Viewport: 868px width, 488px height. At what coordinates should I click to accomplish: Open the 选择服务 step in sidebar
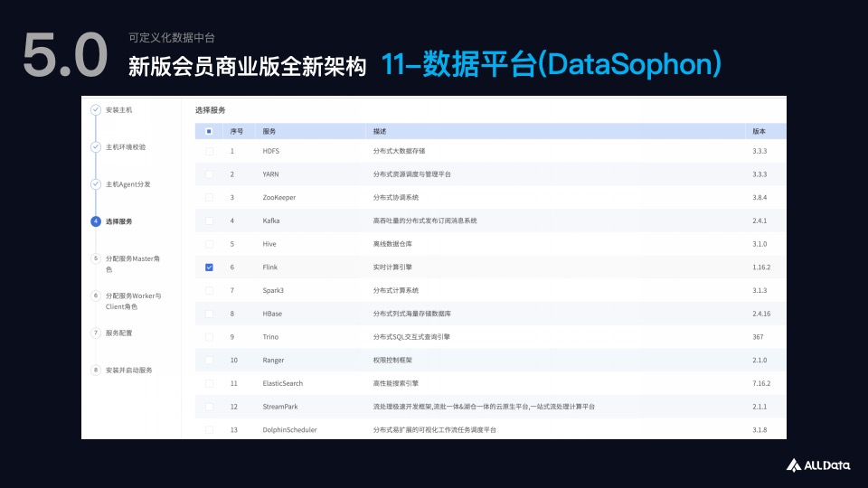point(119,221)
